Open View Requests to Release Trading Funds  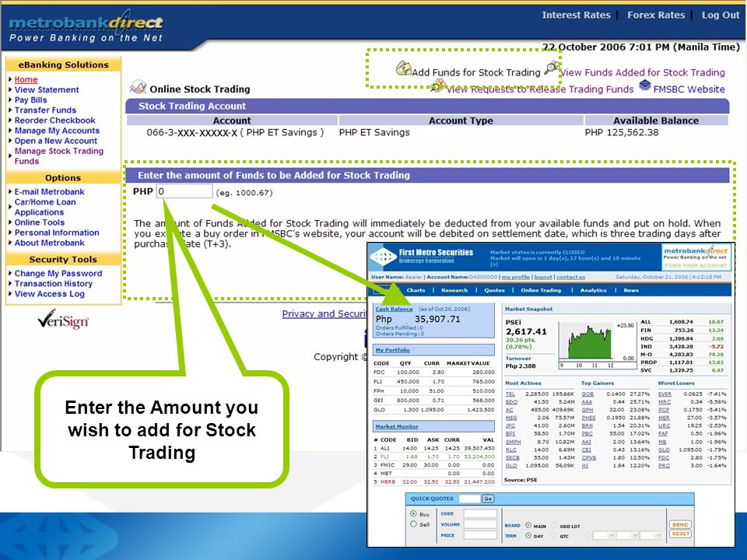(x=540, y=89)
